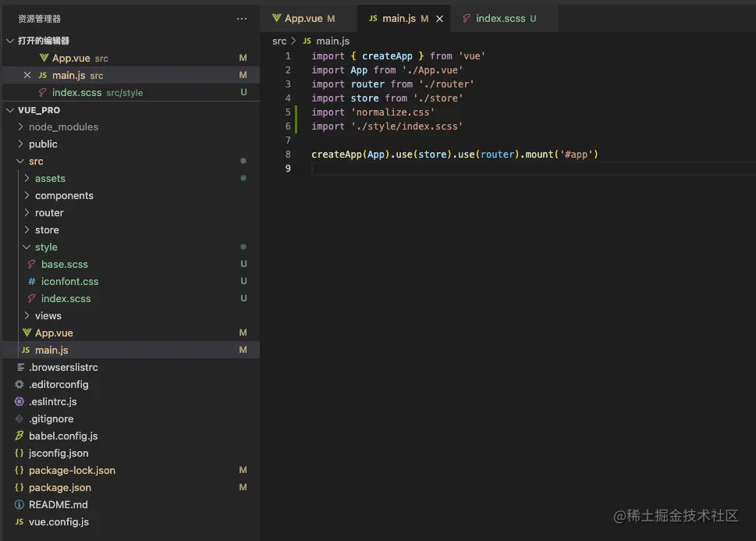The width and height of the screenshot is (756, 541).
Task: Click JS icon in breadcrumb main.js
Action: [x=307, y=41]
